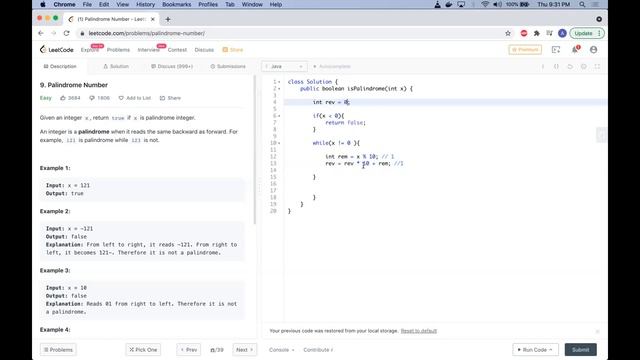
Task: Open Contest in the navigation bar
Action: click(177, 50)
